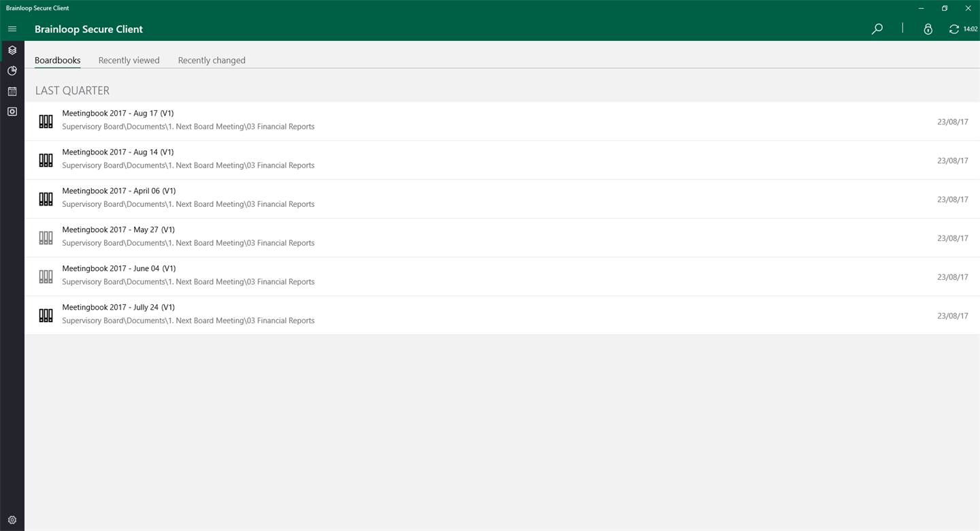
Task: Click the binder icon for May 27 meetingbook
Action: point(46,238)
